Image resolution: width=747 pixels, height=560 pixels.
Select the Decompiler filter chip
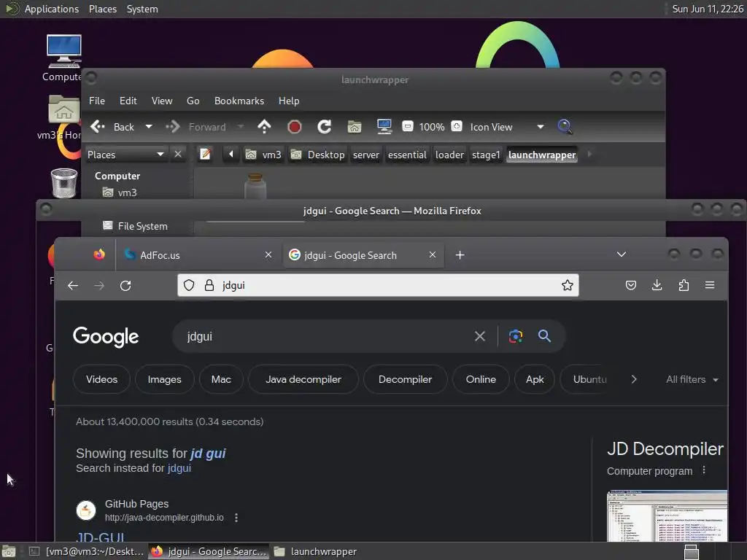coord(405,379)
